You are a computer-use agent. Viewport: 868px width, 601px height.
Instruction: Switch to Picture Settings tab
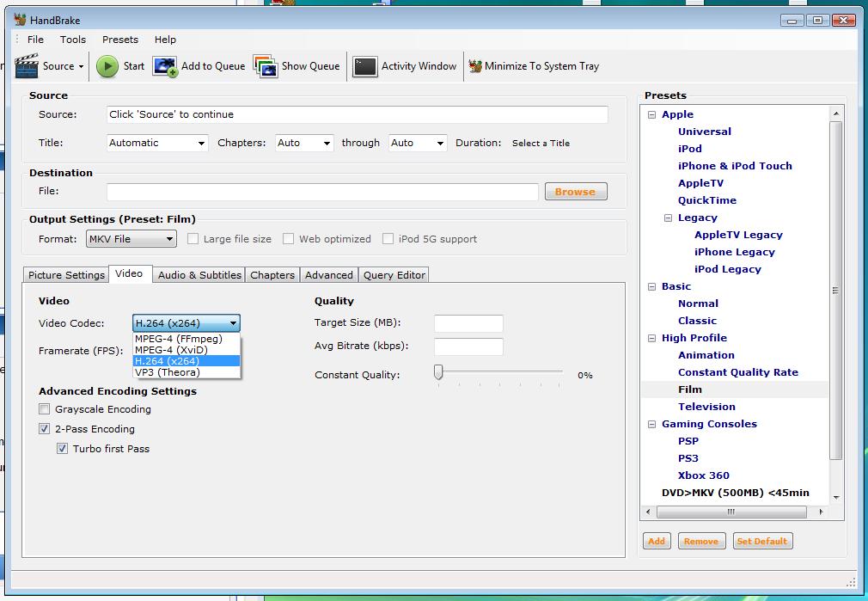(x=66, y=275)
